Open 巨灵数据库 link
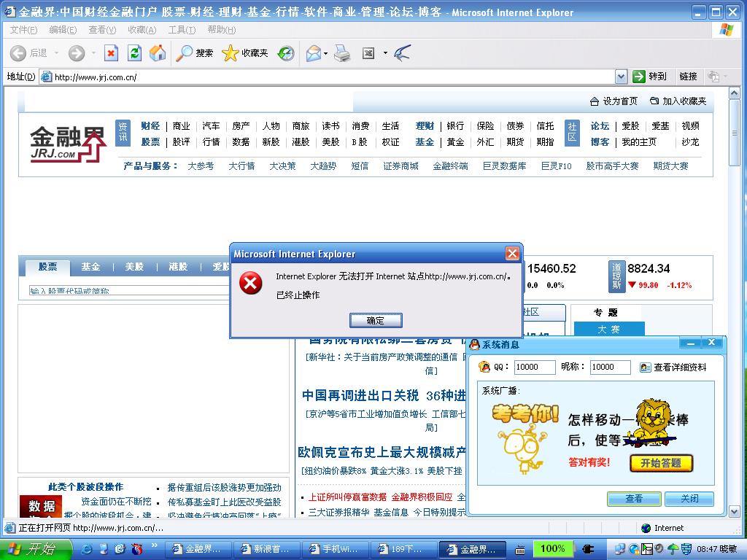This screenshot has width=747, height=560. (504, 166)
